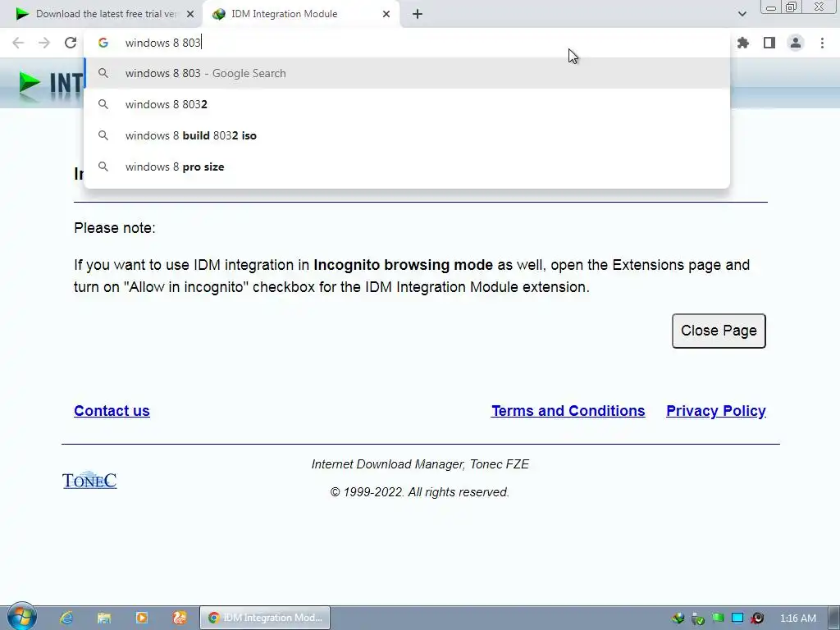Click the Close Page button
This screenshot has width=840, height=630.
click(719, 331)
